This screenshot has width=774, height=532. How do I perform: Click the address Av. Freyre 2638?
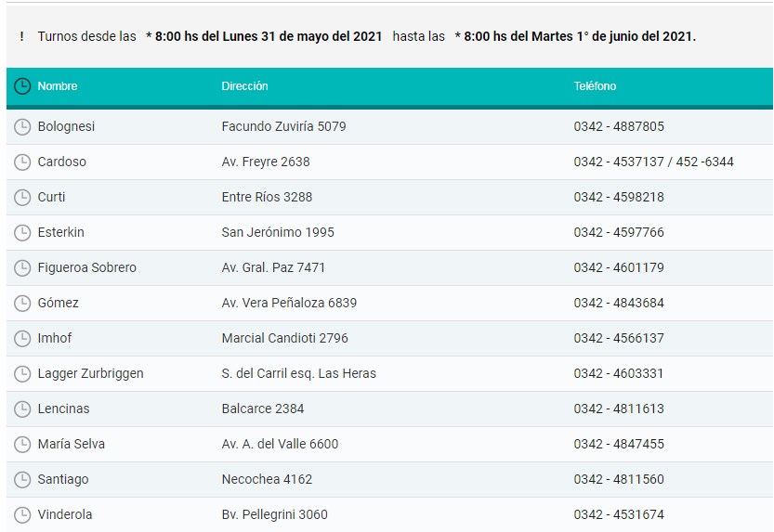pos(266,162)
